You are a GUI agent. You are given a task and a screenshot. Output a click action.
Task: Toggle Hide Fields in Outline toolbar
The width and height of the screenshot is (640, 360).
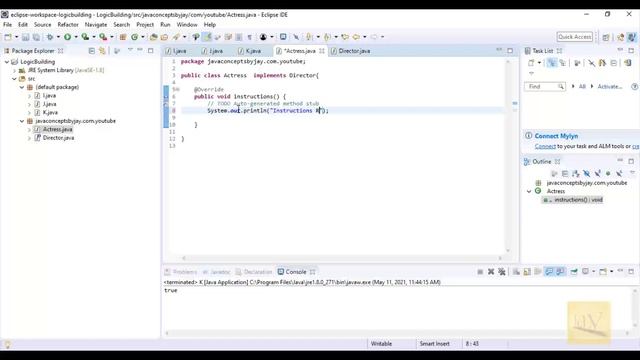tap(587, 173)
